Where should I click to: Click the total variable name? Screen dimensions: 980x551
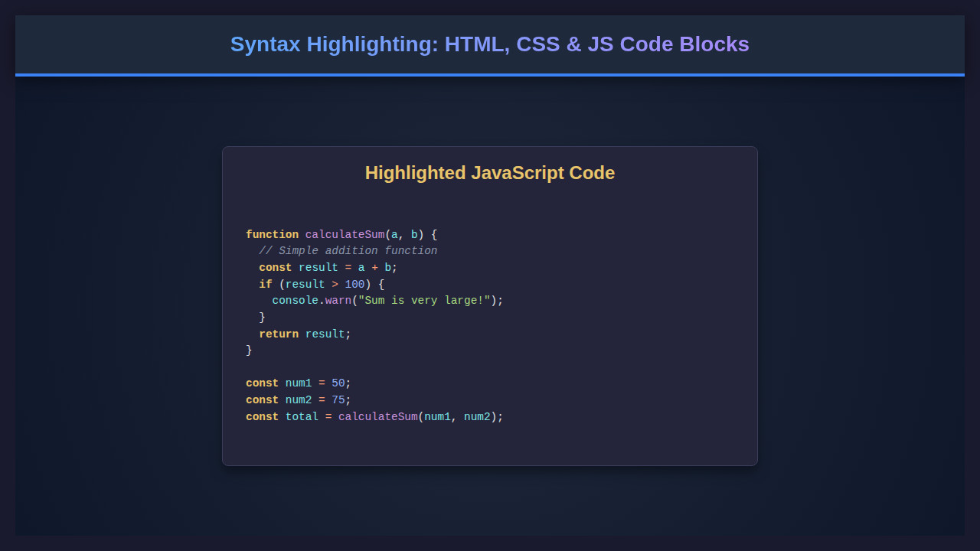point(302,416)
